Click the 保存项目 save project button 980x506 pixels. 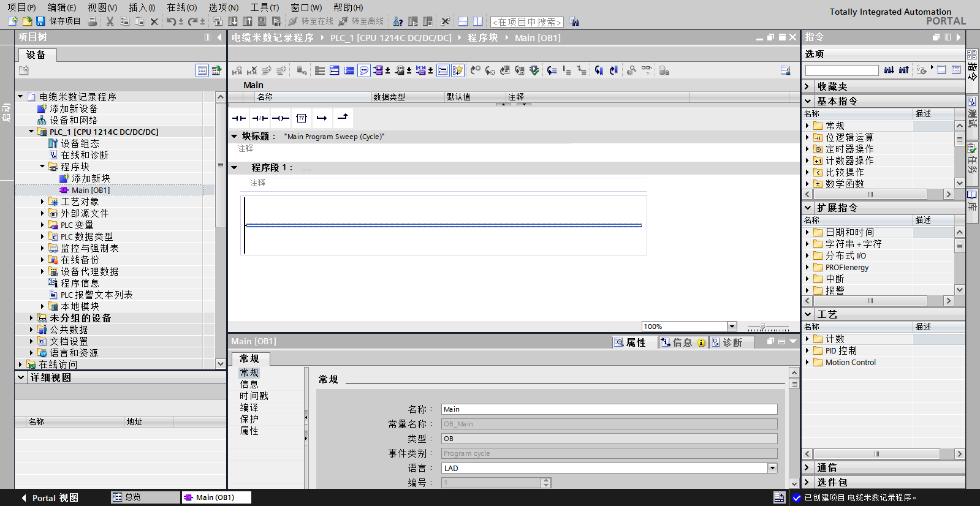(x=58, y=21)
